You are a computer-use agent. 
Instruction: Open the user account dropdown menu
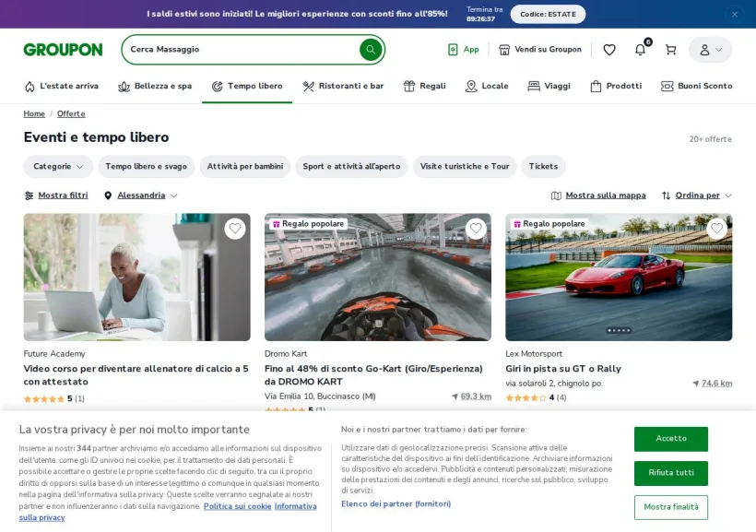pos(710,50)
